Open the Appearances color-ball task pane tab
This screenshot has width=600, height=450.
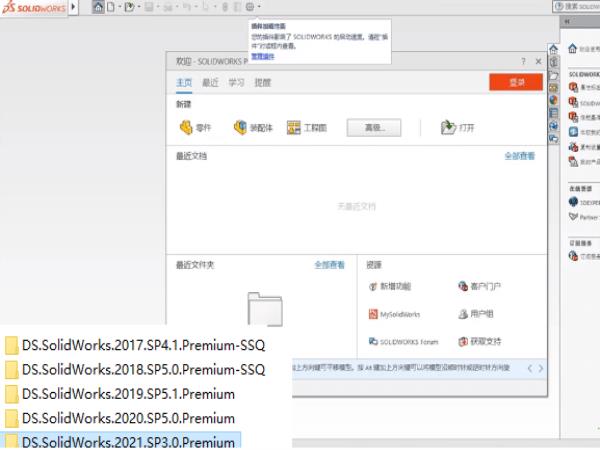click(554, 100)
